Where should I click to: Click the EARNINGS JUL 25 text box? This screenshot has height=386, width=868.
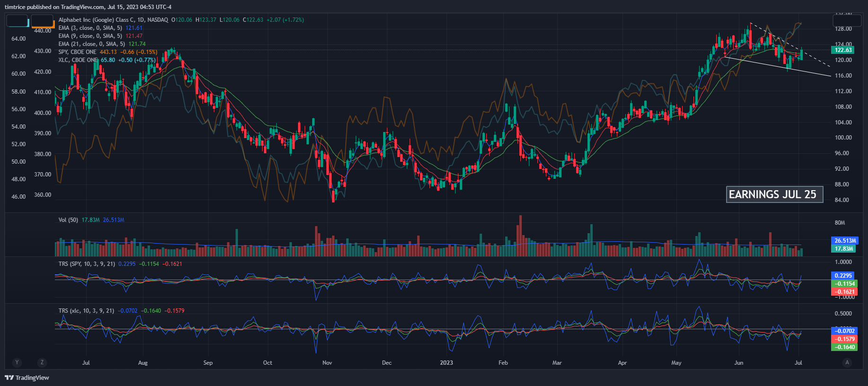pyautogui.click(x=774, y=194)
